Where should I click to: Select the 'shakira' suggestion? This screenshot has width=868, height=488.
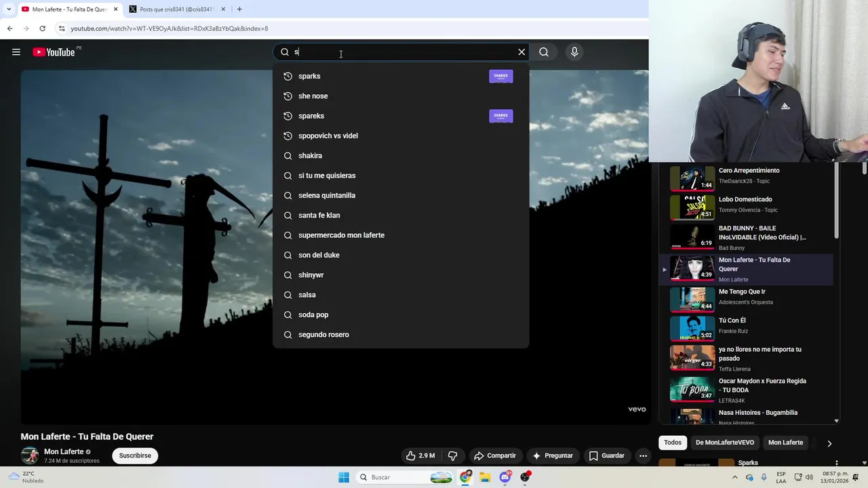click(x=401, y=156)
